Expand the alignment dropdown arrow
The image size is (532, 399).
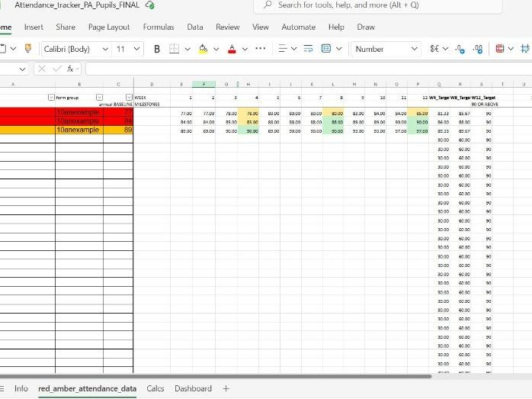[294, 49]
